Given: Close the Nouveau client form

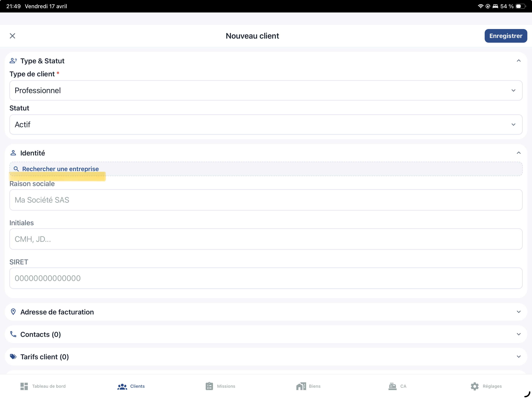Looking at the screenshot, I should [13, 36].
